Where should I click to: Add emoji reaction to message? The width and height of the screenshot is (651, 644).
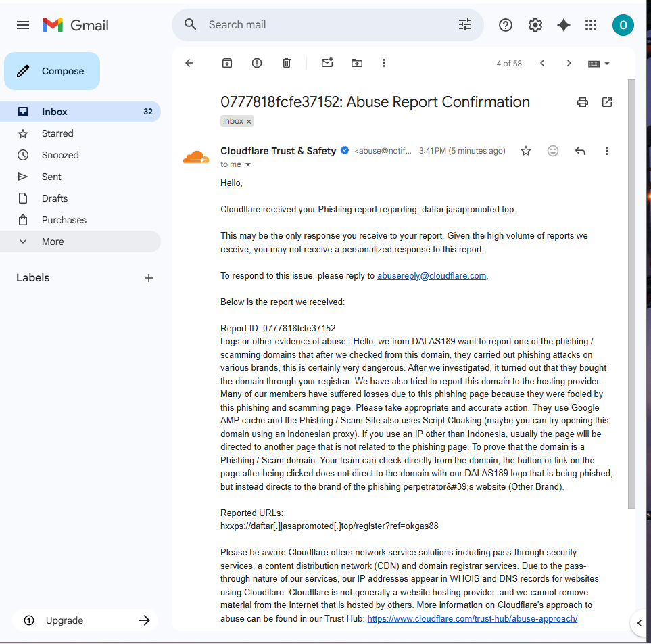click(x=552, y=151)
